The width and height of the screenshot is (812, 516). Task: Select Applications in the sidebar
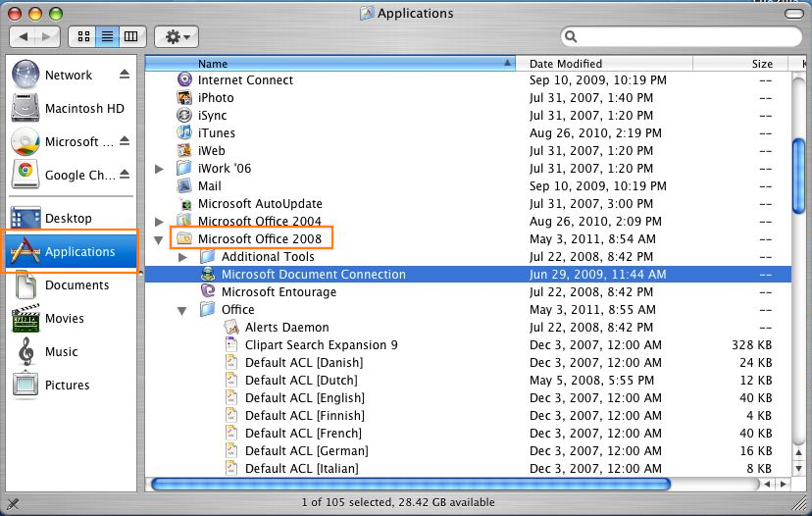(72, 251)
